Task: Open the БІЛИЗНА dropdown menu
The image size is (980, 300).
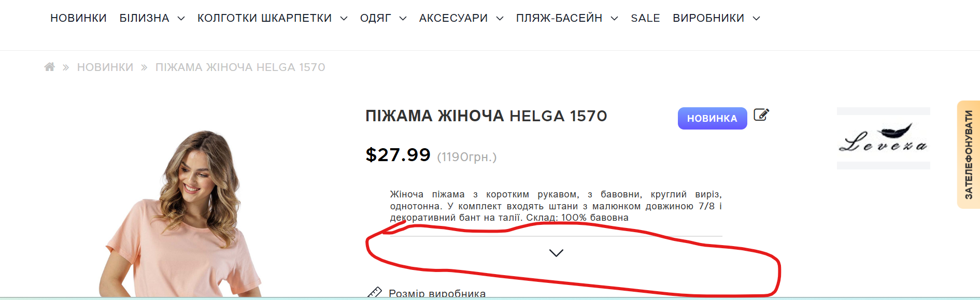Action: 152,18
